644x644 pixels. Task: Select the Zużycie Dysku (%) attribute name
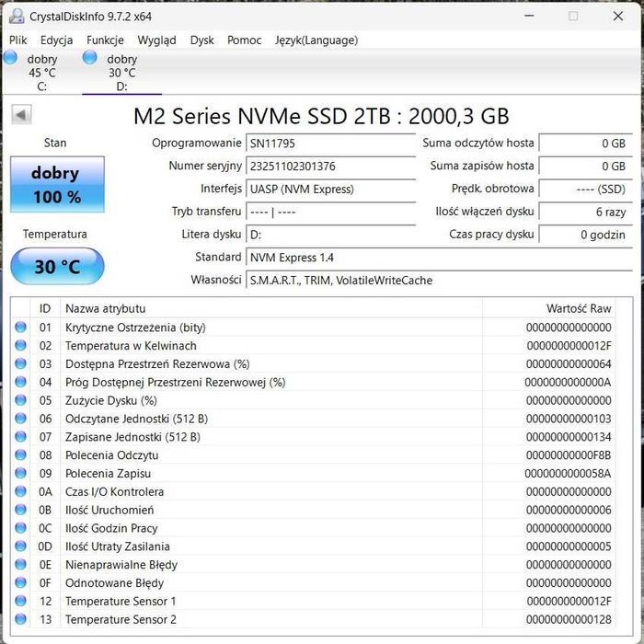pos(111,401)
